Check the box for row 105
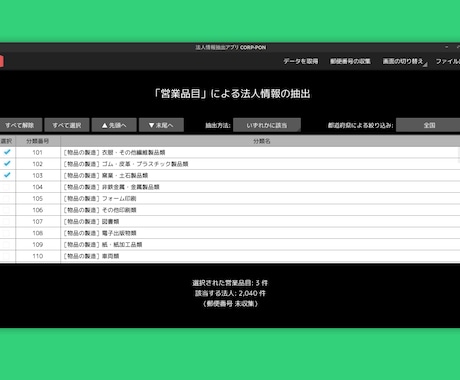The width and height of the screenshot is (460, 380). [x=6, y=199]
